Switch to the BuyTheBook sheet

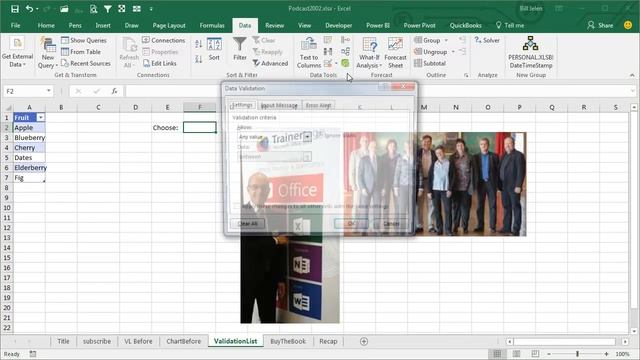pyautogui.click(x=288, y=341)
